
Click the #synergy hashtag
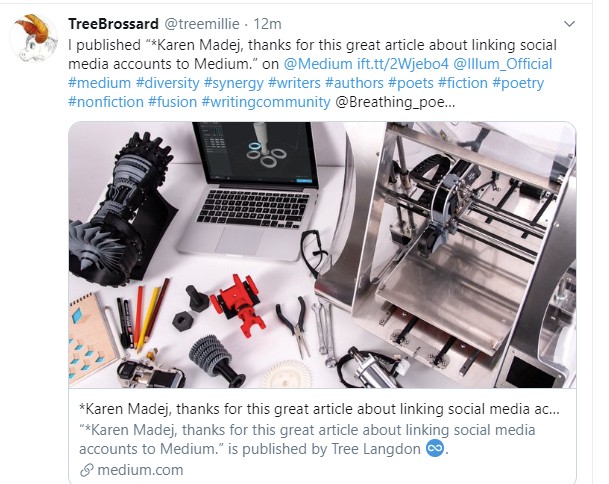233,83
